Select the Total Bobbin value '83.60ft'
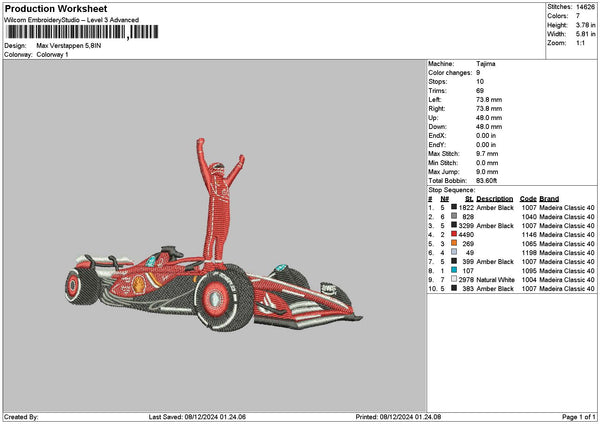Screen dimensions: 600x424 pos(487,181)
